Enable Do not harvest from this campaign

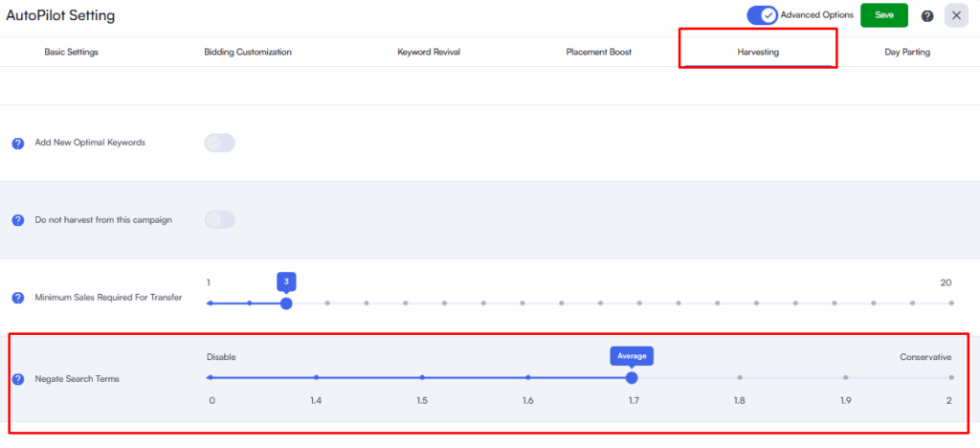(x=219, y=220)
